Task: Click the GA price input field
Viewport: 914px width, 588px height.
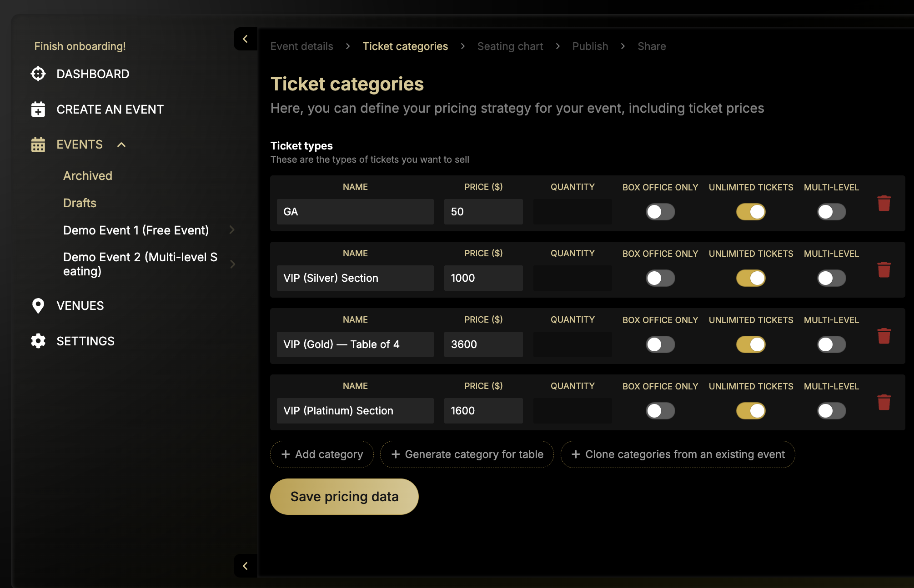Action: [483, 212]
